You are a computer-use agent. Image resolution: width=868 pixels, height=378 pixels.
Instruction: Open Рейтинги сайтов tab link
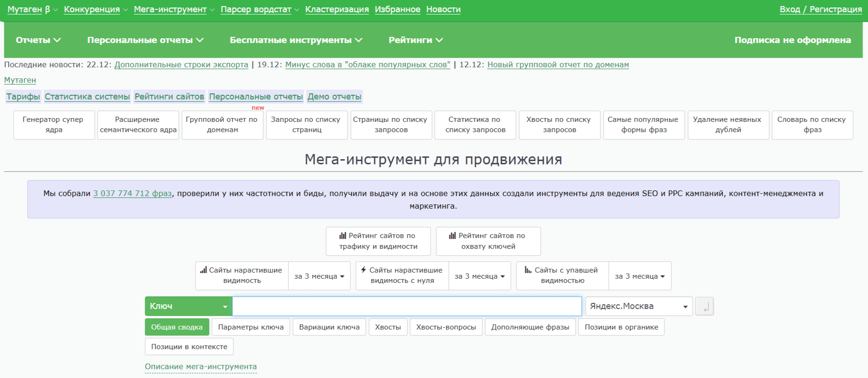pos(169,97)
